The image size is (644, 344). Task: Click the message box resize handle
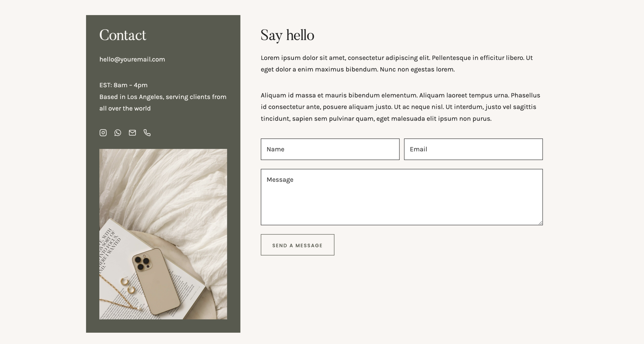point(540,223)
